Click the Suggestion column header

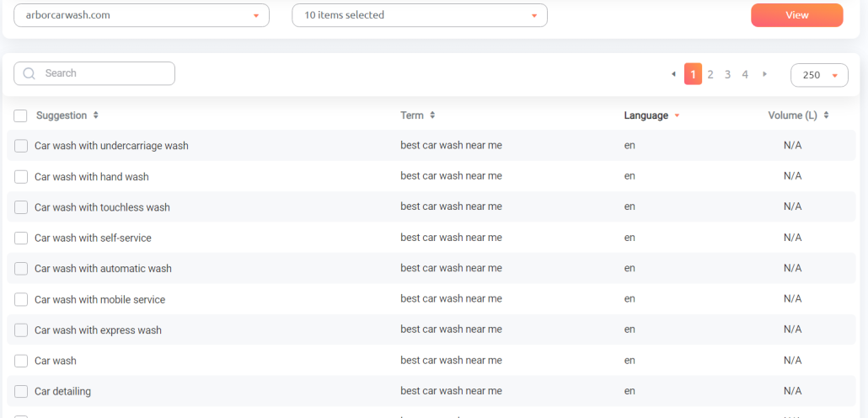tap(62, 115)
